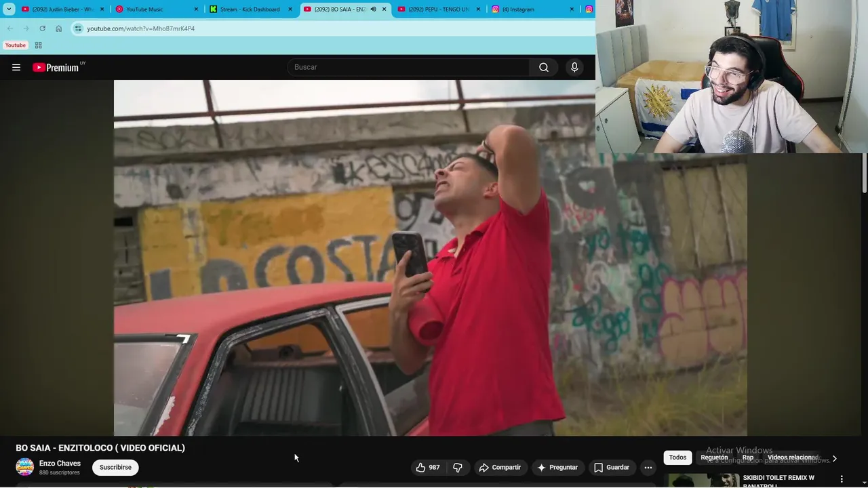Reload the page with refresh icon

tap(42, 28)
